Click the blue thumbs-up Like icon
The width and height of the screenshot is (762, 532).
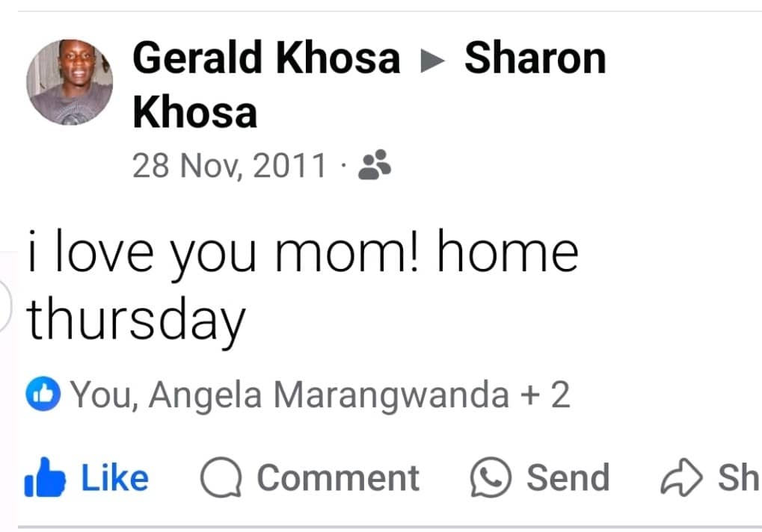click(45, 477)
